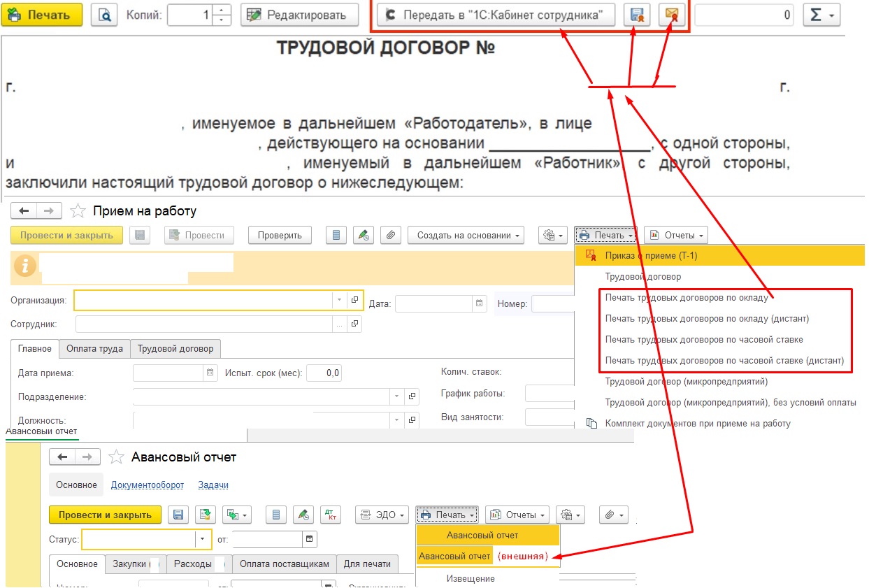869x588 pixels.
Task: Open the Статус combo box arrow
Action: click(203, 540)
